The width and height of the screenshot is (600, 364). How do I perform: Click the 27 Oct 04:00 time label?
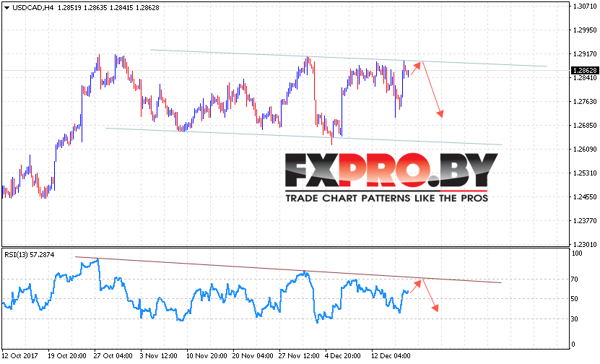click(113, 356)
